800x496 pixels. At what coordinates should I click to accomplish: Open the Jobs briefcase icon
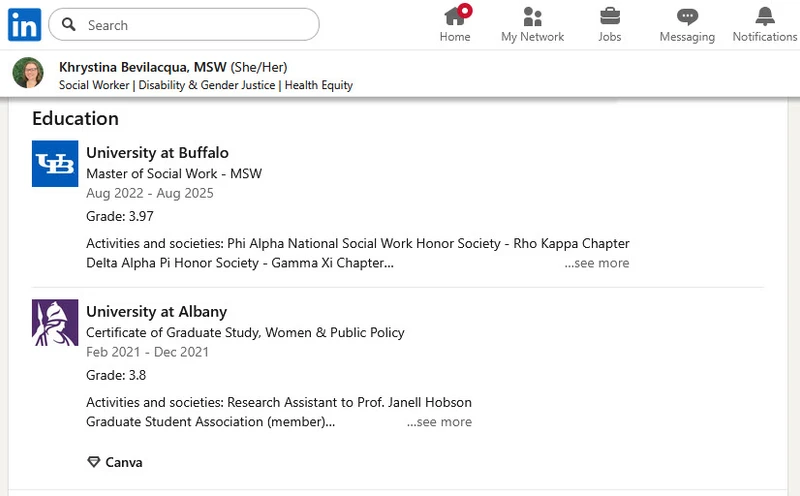[x=610, y=16]
